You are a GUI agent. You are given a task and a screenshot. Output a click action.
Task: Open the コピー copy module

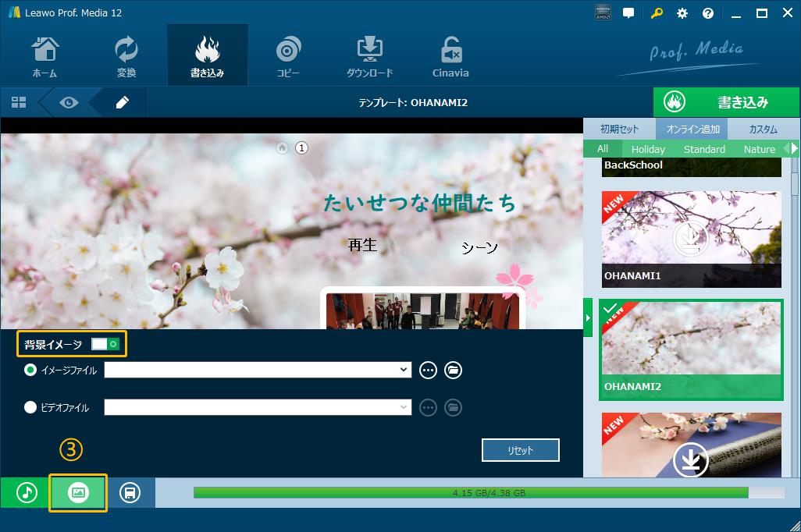[x=288, y=57]
